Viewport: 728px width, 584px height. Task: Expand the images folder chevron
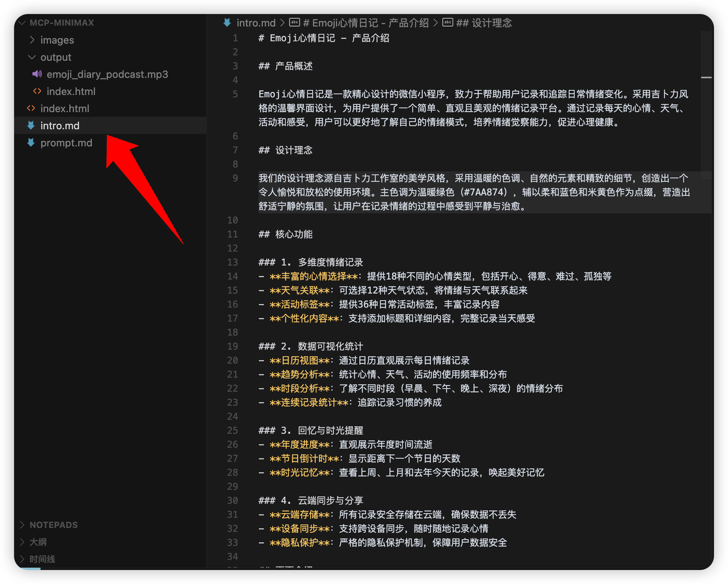point(32,40)
